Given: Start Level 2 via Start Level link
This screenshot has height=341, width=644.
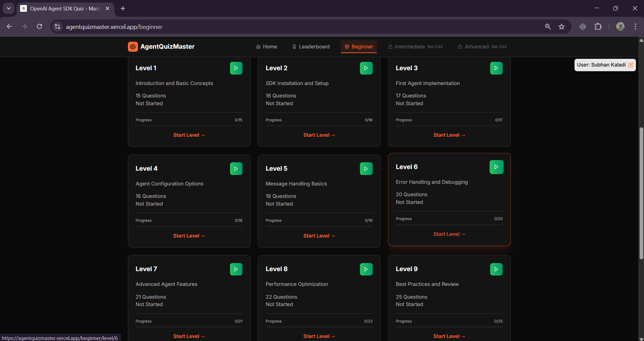Looking at the screenshot, I should click(319, 135).
